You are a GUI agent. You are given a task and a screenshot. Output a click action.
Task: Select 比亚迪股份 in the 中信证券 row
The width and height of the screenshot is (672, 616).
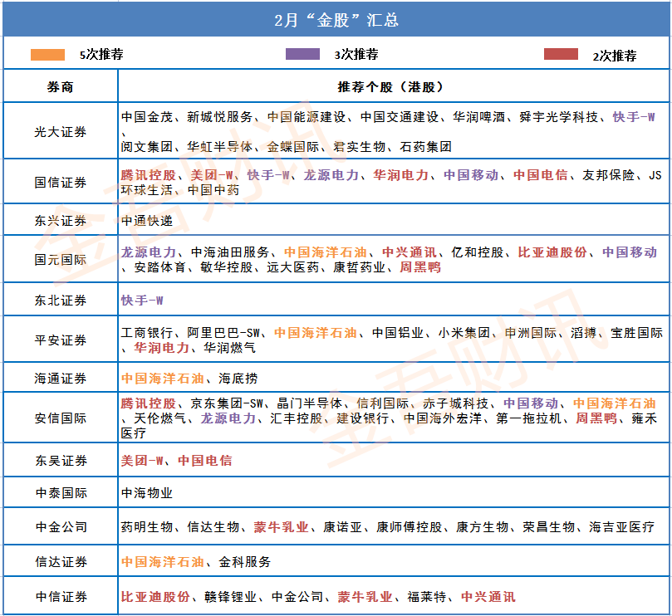click(157, 598)
